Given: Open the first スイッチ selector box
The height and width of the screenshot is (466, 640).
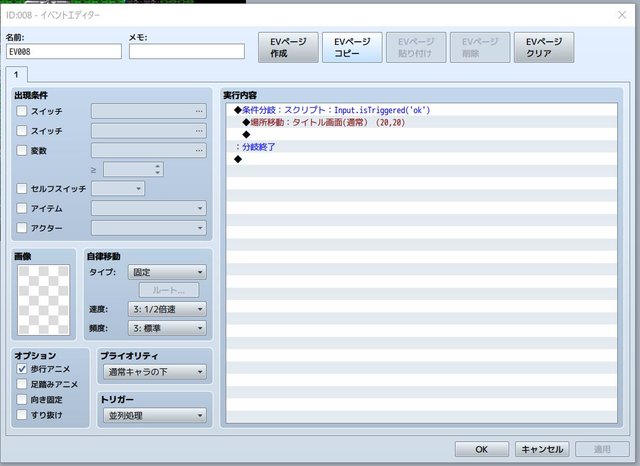Looking at the screenshot, I should point(149,111).
